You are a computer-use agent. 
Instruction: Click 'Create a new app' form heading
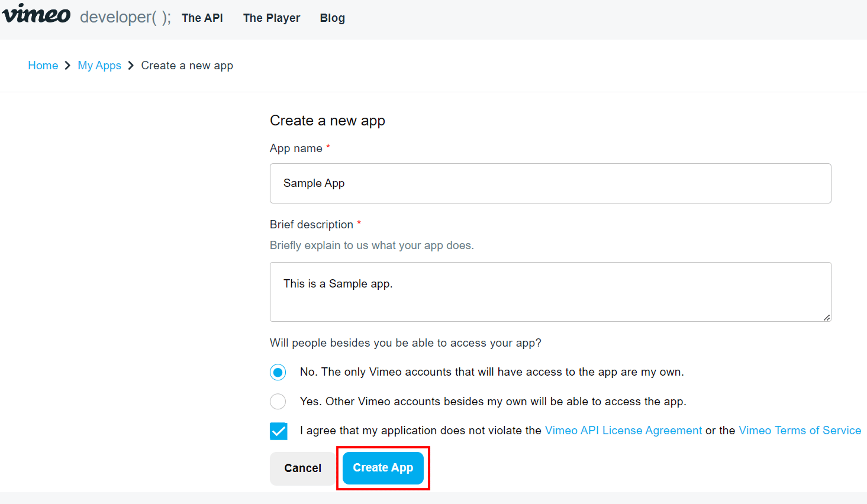point(328,121)
